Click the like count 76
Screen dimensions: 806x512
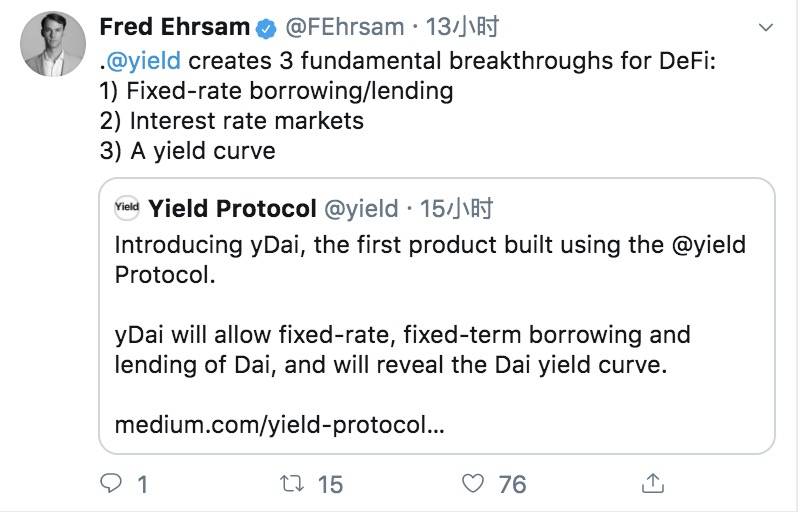coord(512,484)
